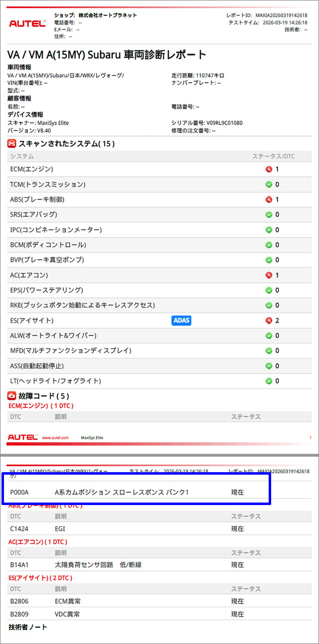Viewport: 319px width, 644px height.
Task: Click the 技術者ノート heading
Action: pyautogui.click(x=28, y=627)
